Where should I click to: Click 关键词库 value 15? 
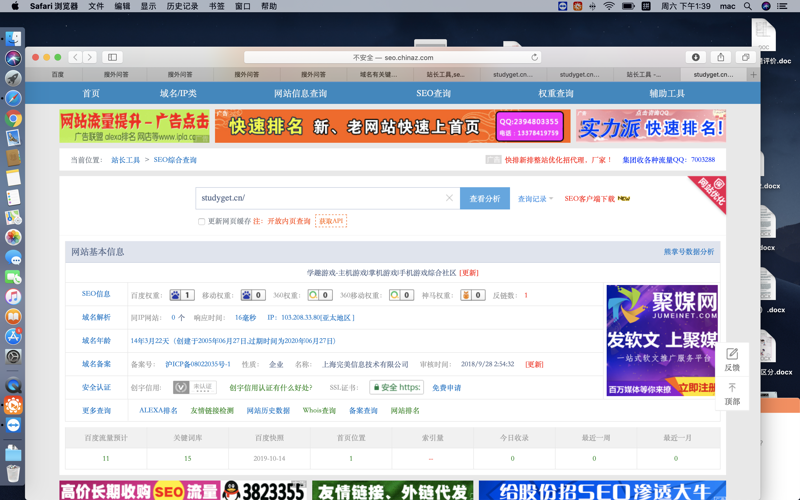tap(188, 458)
